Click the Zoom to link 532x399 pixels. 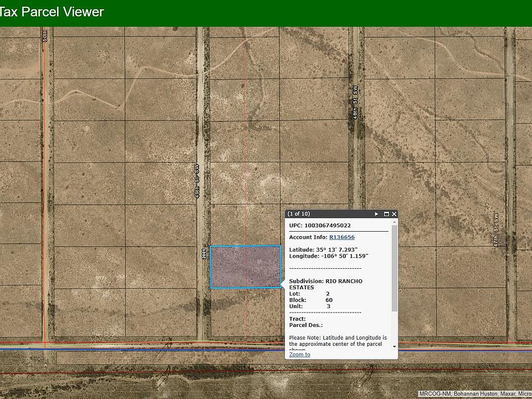point(300,354)
